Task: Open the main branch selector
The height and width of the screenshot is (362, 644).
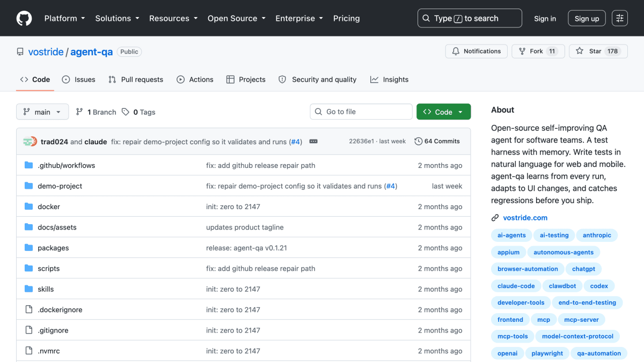Action: 42,112
